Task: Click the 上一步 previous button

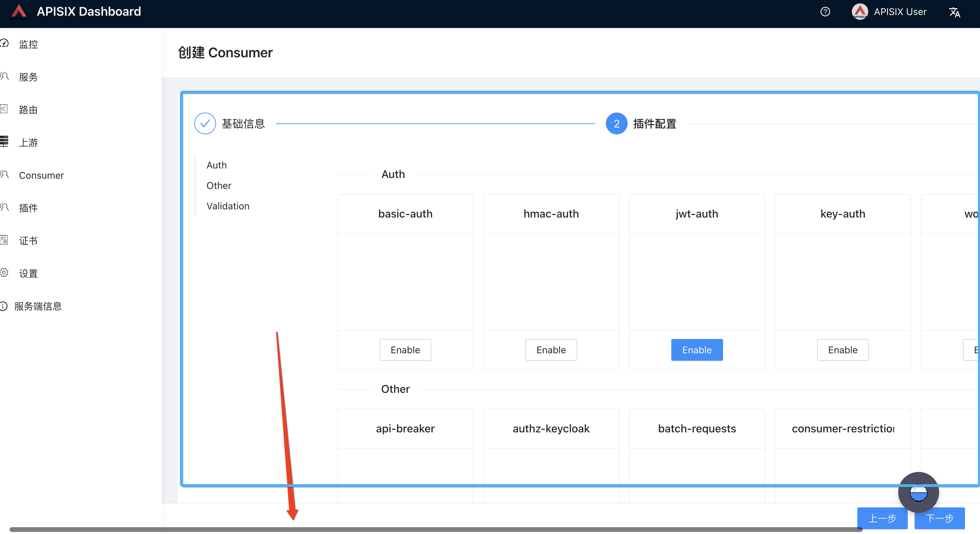Action: click(x=882, y=518)
